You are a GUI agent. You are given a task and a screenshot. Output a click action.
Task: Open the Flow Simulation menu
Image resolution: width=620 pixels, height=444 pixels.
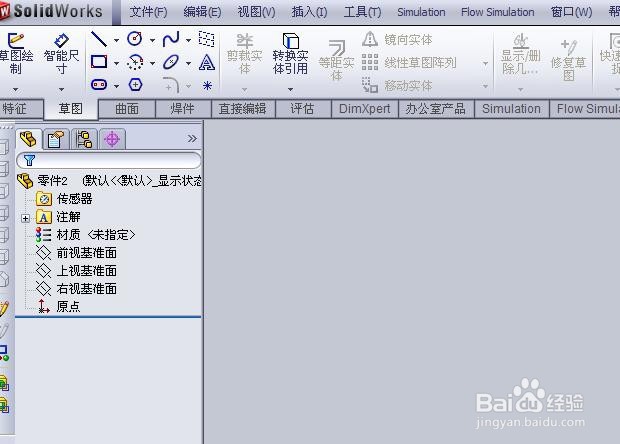497,12
